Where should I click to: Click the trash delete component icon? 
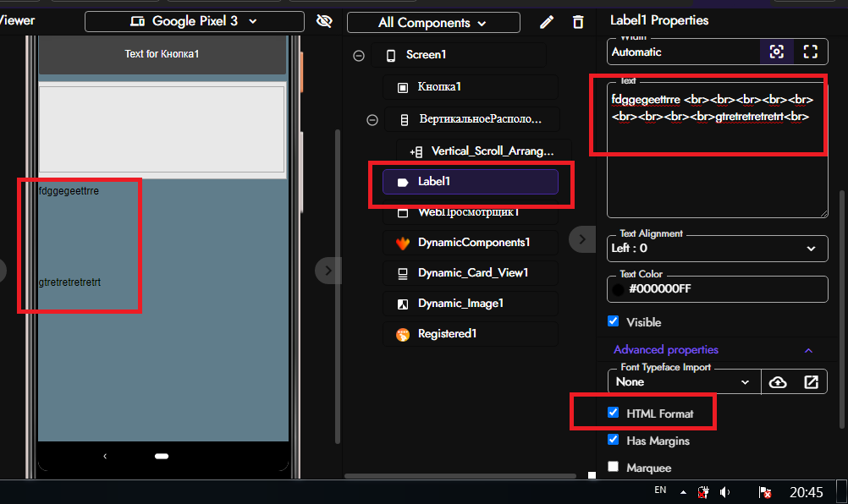pyautogui.click(x=578, y=22)
